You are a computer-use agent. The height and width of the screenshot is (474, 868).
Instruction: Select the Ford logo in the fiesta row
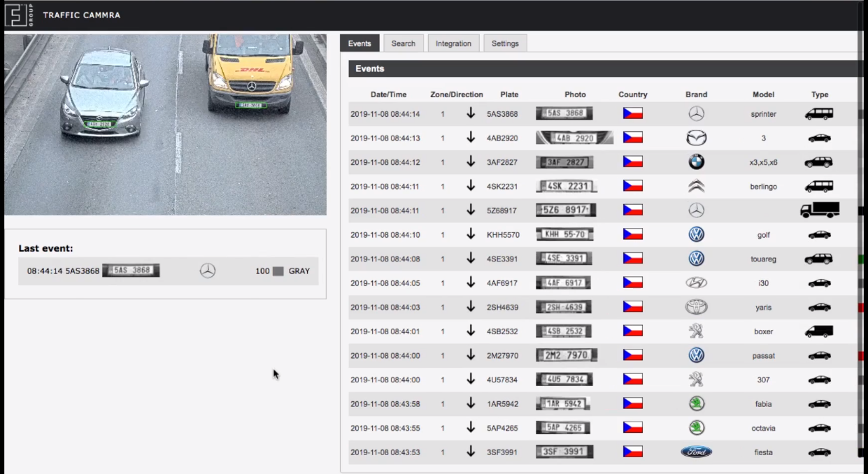coord(696,452)
